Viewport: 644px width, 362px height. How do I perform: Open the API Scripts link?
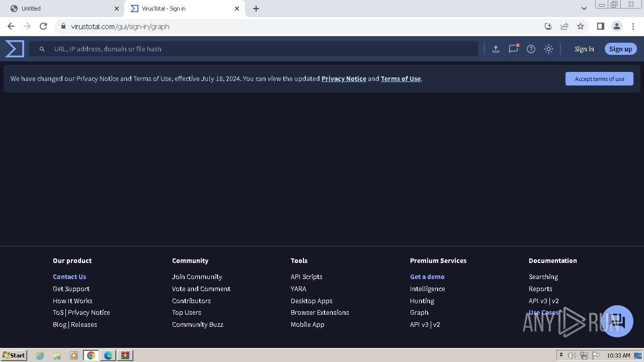306,277
